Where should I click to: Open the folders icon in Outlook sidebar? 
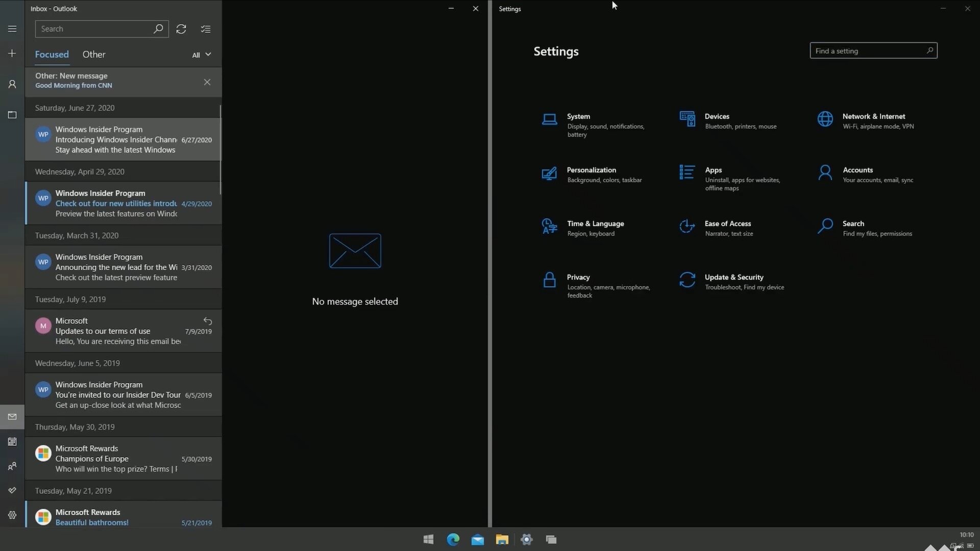(12, 115)
